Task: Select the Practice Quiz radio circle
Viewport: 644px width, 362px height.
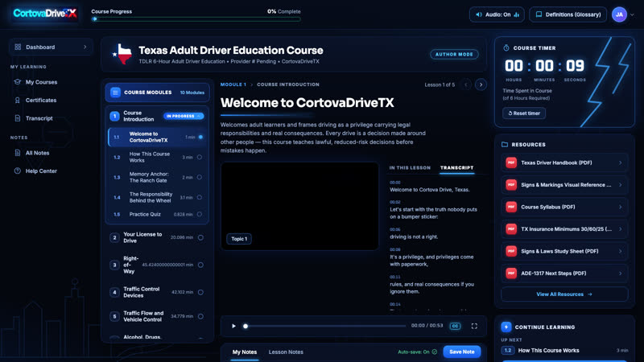Action: (200, 214)
